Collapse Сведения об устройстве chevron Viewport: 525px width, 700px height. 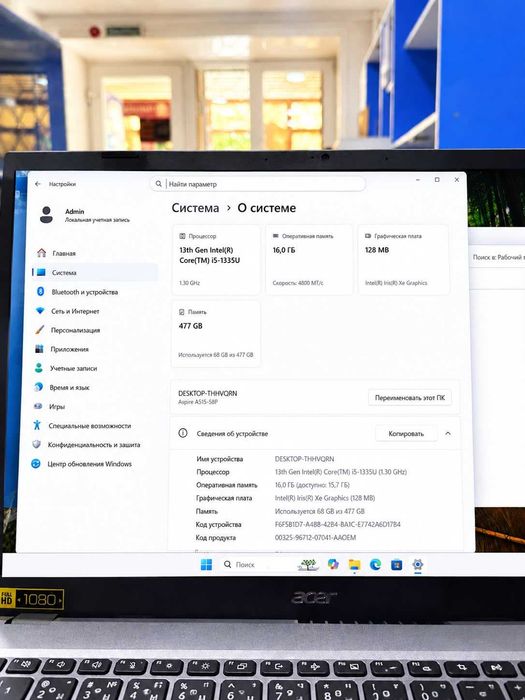[x=448, y=433]
